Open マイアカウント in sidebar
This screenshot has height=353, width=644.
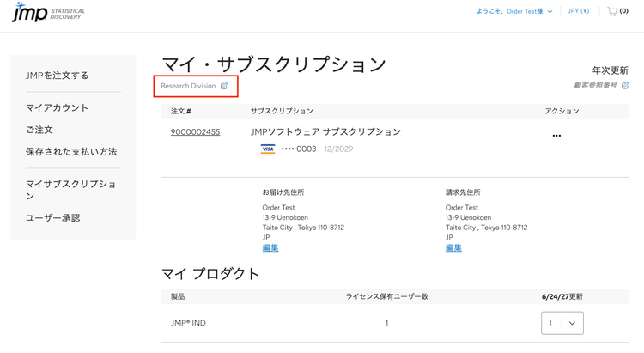57,107
